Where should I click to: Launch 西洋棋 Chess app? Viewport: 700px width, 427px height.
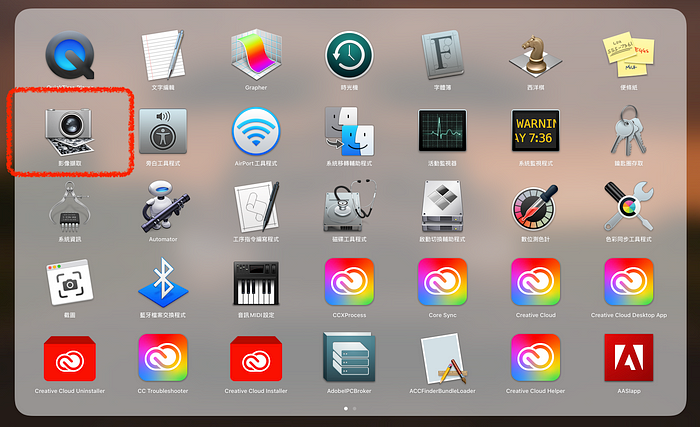pos(536,56)
